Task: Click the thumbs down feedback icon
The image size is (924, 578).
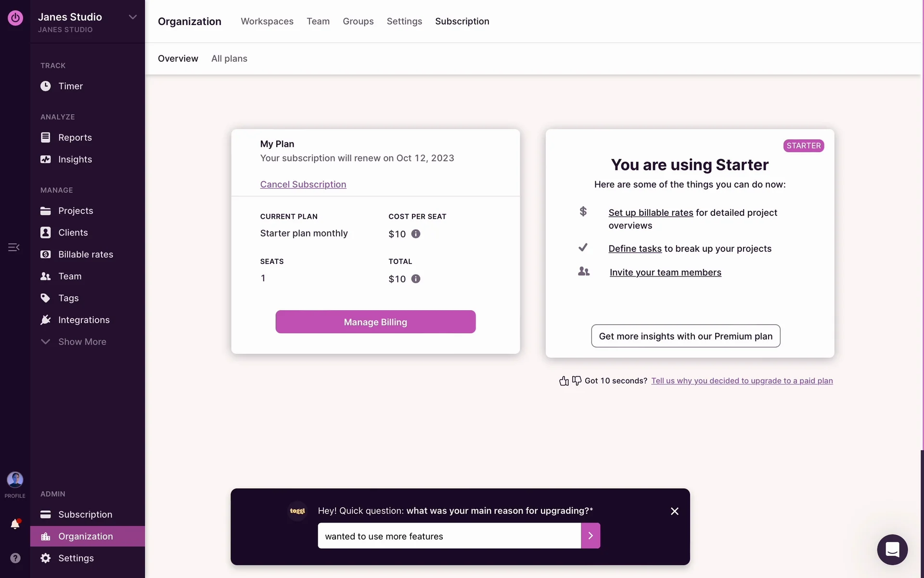Action: (x=577, y=381)
